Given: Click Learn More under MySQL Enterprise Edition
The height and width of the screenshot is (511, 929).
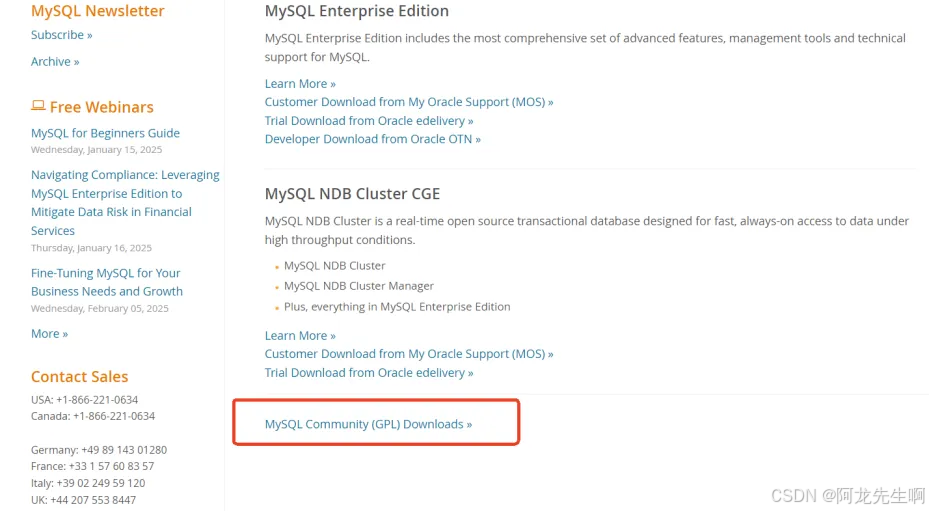Looking at the screenshot, I should 300,84.
